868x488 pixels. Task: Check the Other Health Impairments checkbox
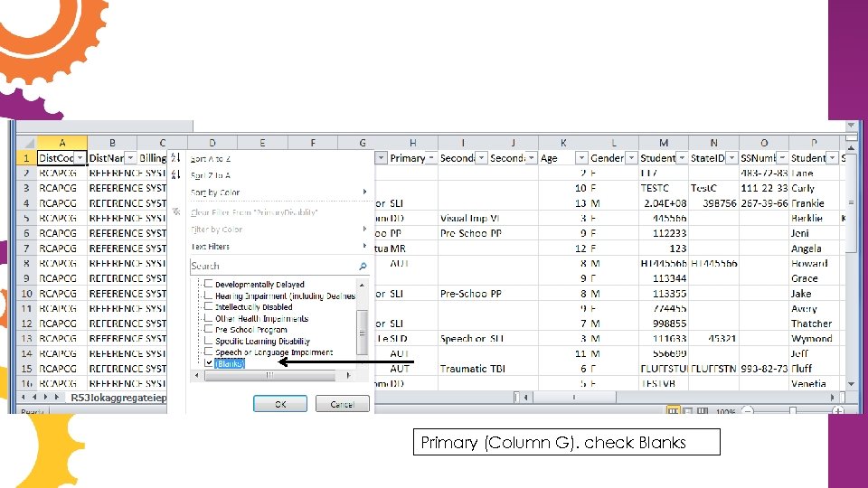208,317
